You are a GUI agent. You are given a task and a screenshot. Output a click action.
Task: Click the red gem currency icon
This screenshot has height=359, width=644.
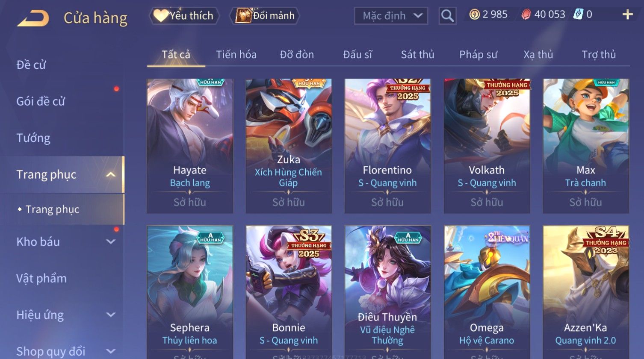[x=526, y=15]
